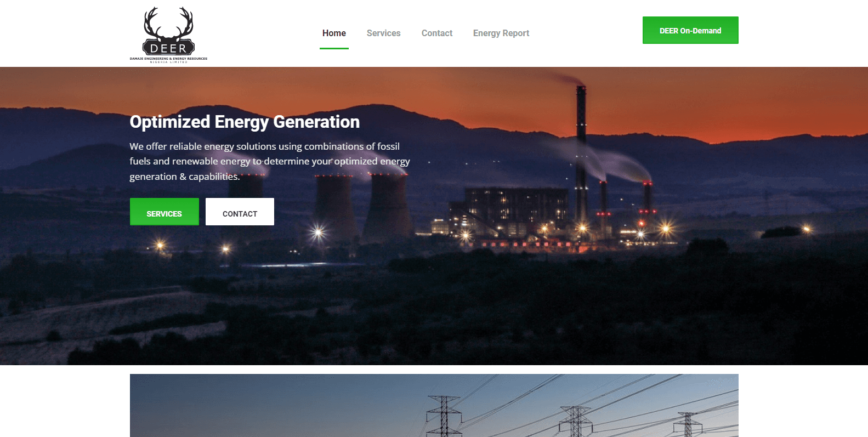Click the green SERVICES hero button

coord(164,212)
